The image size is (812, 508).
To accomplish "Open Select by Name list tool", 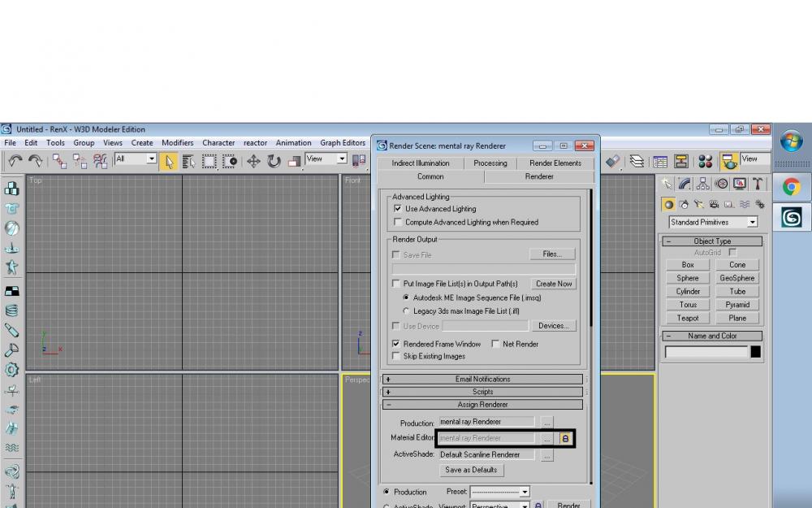I will pos(188,161).
